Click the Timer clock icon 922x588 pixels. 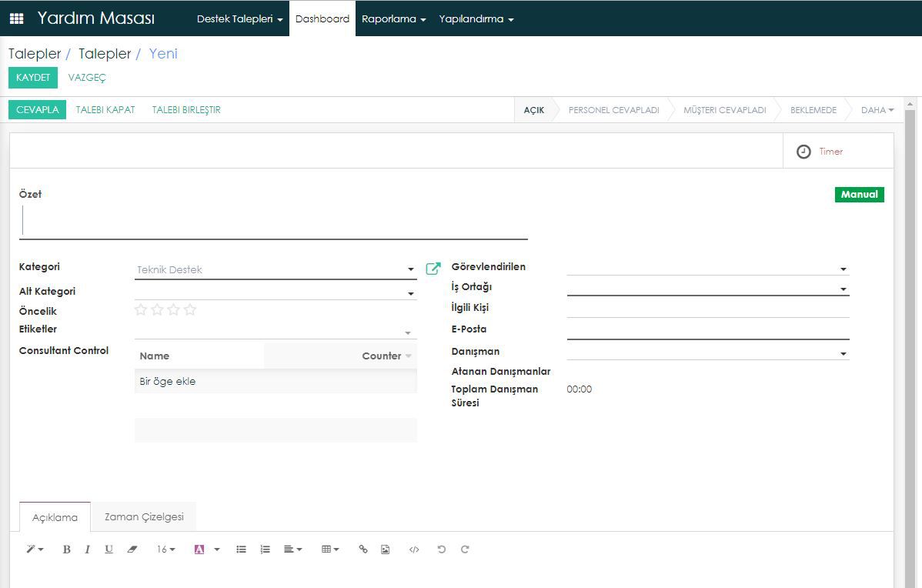pyautogui.click(x=803, y=152)
